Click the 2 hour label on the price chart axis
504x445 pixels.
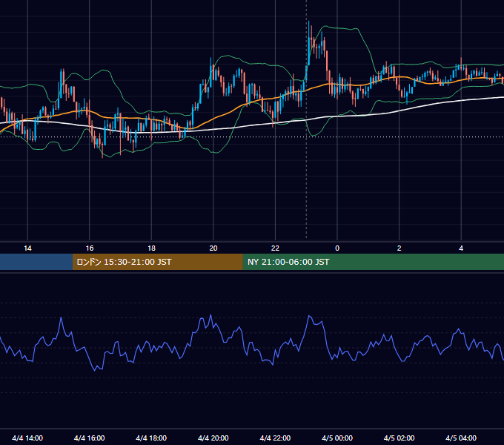click(399, 248)
